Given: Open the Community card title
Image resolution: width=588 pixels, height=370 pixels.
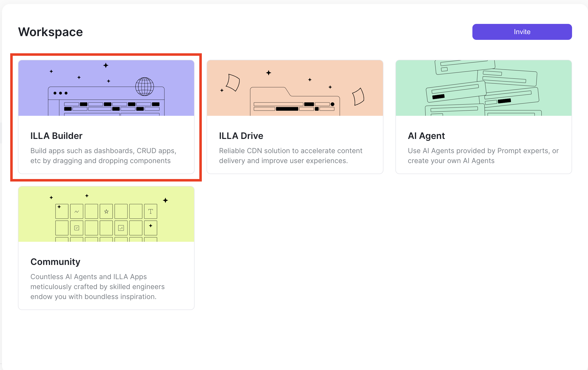Looking at the screenshot, I should click(x=55, y=262).
